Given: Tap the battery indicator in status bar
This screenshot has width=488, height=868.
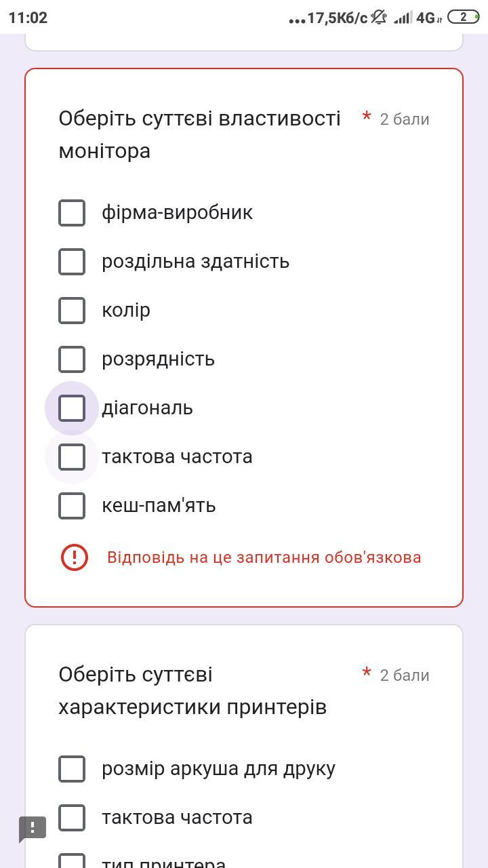Looking at the screenshot, I should 464,18.
